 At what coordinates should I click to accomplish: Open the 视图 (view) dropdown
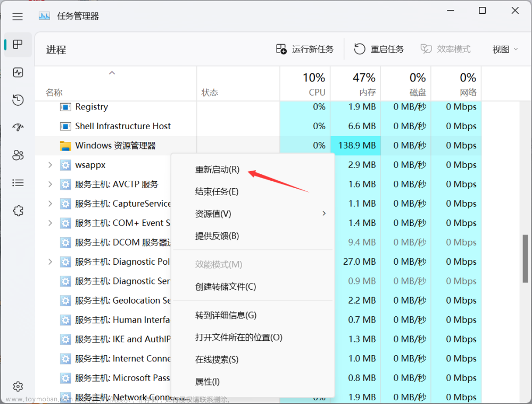click(x=505, y=49)
